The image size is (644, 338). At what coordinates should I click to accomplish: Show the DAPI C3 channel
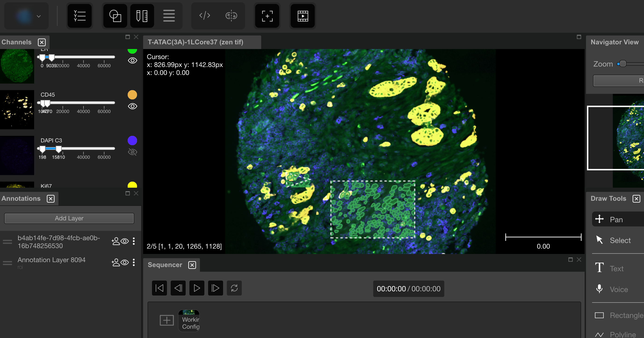[x=132, y=152]
